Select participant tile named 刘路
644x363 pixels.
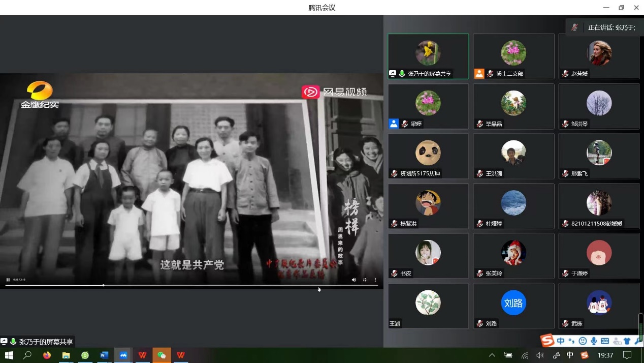pyautogui.click(x=513, y=306)
